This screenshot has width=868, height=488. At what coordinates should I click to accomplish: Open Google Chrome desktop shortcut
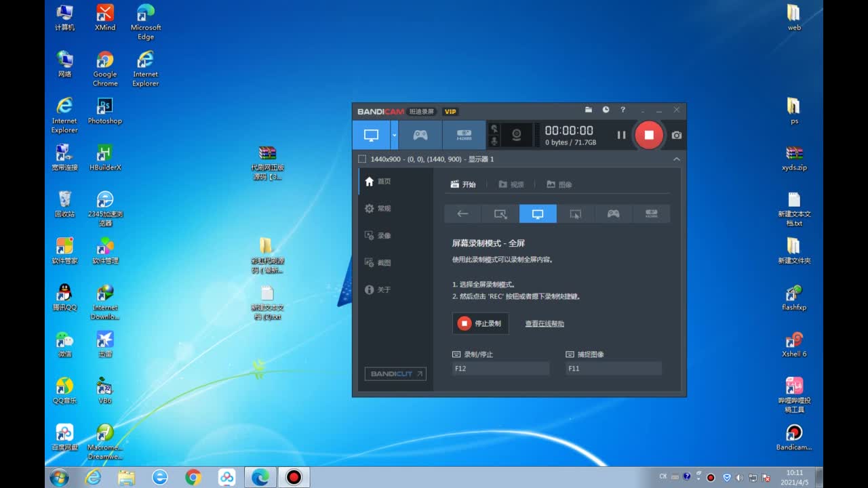105,69
